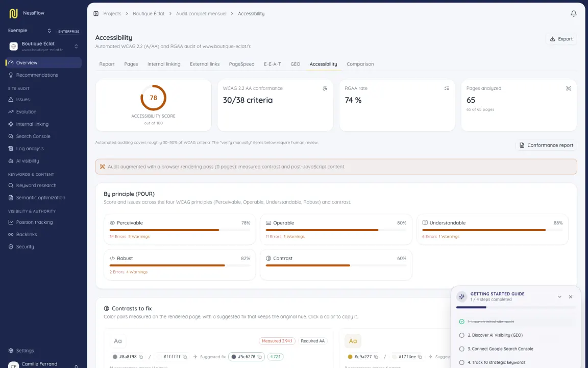Screen dimensions: 588x368
Task: Toggle the completed Launch initial site audit step
Action: tap(461, 322)
